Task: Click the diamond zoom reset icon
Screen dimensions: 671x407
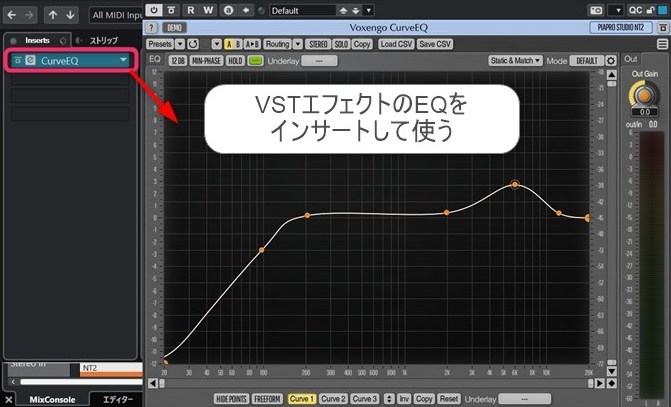Action: pos(612,383)
